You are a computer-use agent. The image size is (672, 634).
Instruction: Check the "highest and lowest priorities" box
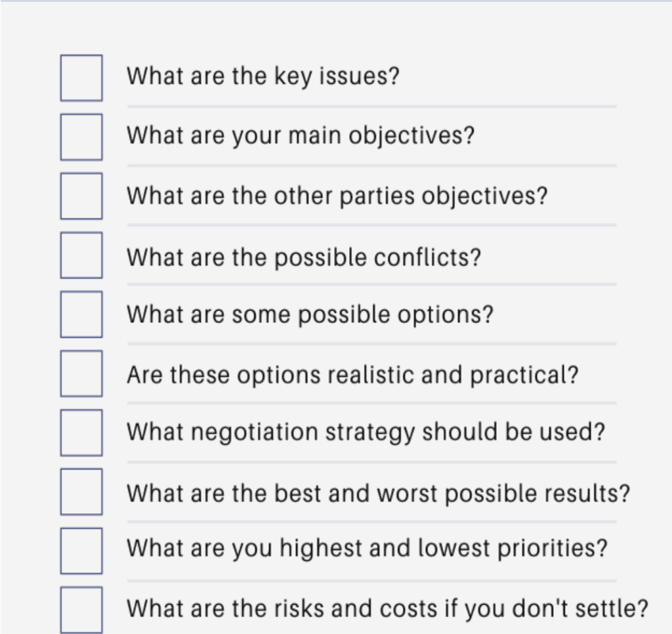(81, 550)
